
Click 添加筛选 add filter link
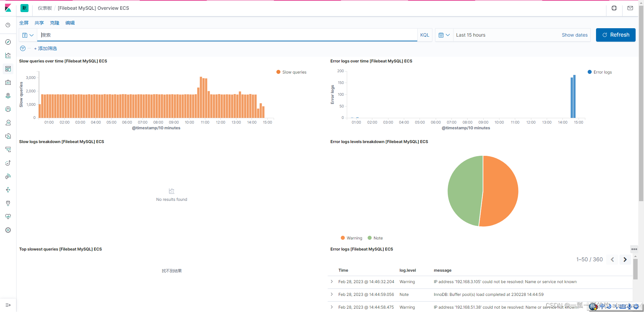pyautogui.click(x=46, y=48)
